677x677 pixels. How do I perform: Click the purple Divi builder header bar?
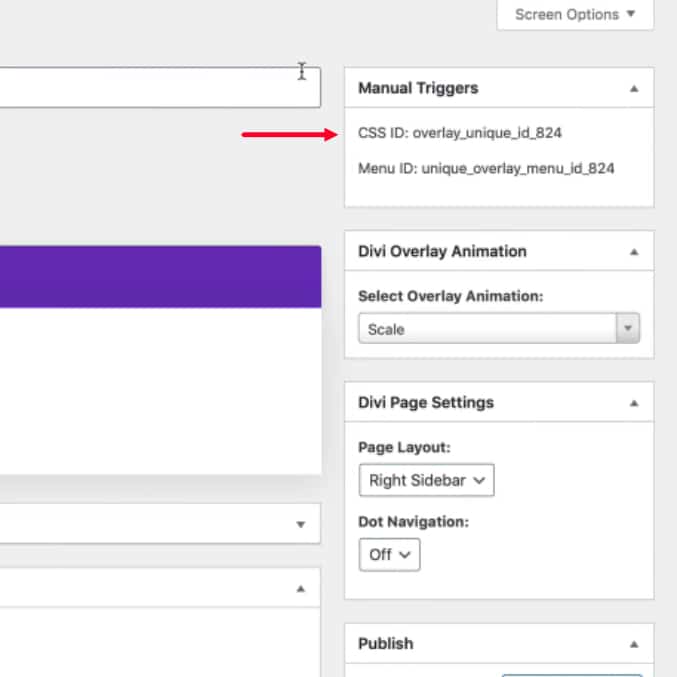pyautogui.click(x=160, y=277)
